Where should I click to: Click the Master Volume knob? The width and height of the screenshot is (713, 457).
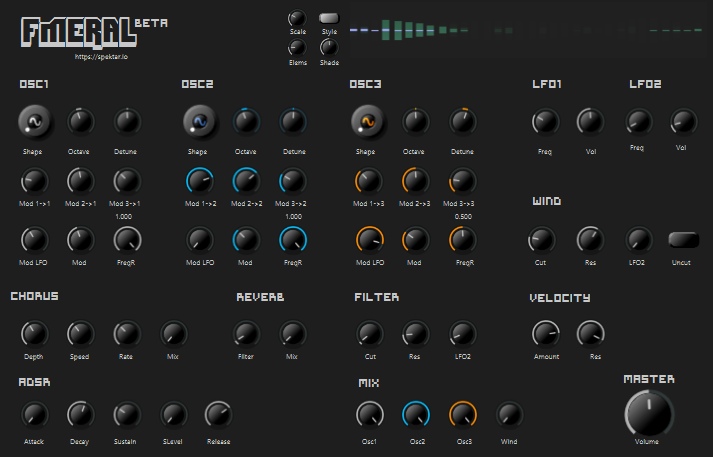click(x=649, y=412)
